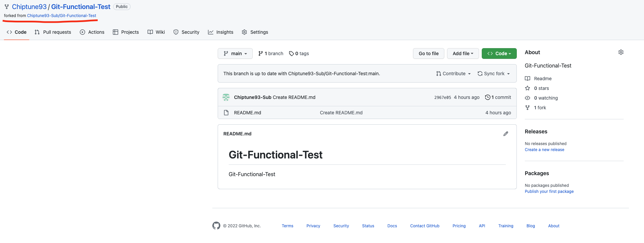The image size is (644, 243).
Task: Switch to the Wiki tab
Action: [x=156, y=32]
